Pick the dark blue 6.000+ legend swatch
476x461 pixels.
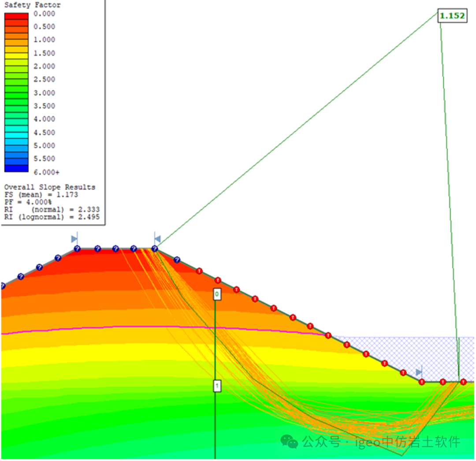click(16, 168)
